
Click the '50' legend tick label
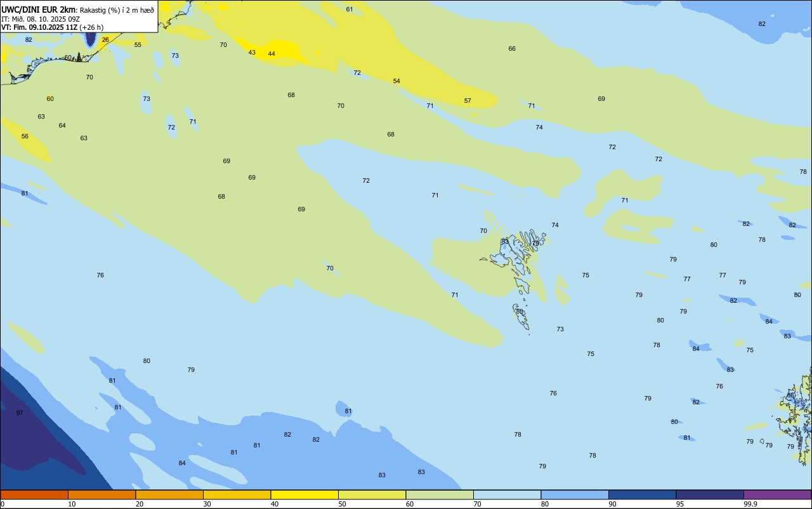click(343, 504)
